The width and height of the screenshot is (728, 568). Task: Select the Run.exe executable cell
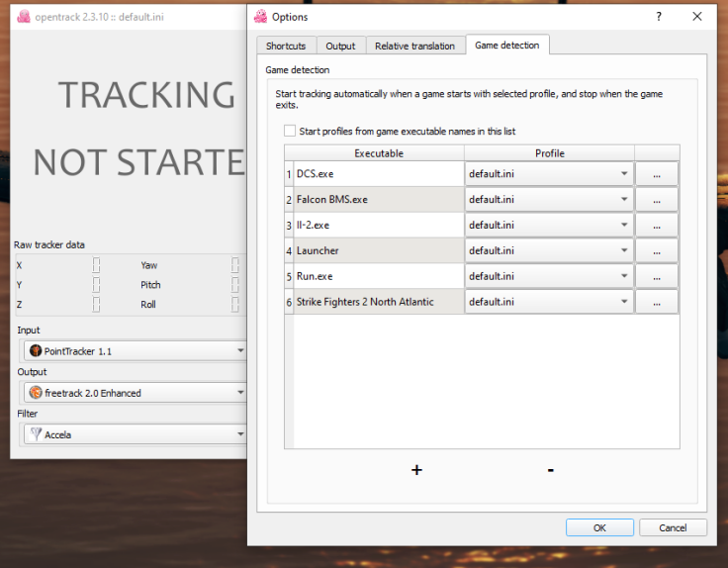coord(379,276)
